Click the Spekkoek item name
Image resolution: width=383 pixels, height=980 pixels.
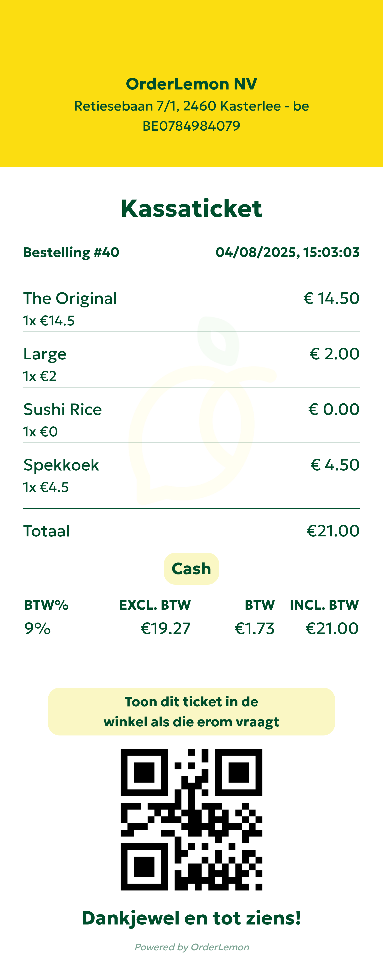(61, 465)
